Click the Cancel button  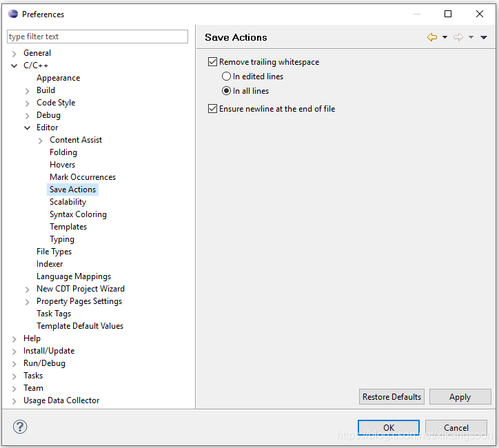[x=456, y=427]
